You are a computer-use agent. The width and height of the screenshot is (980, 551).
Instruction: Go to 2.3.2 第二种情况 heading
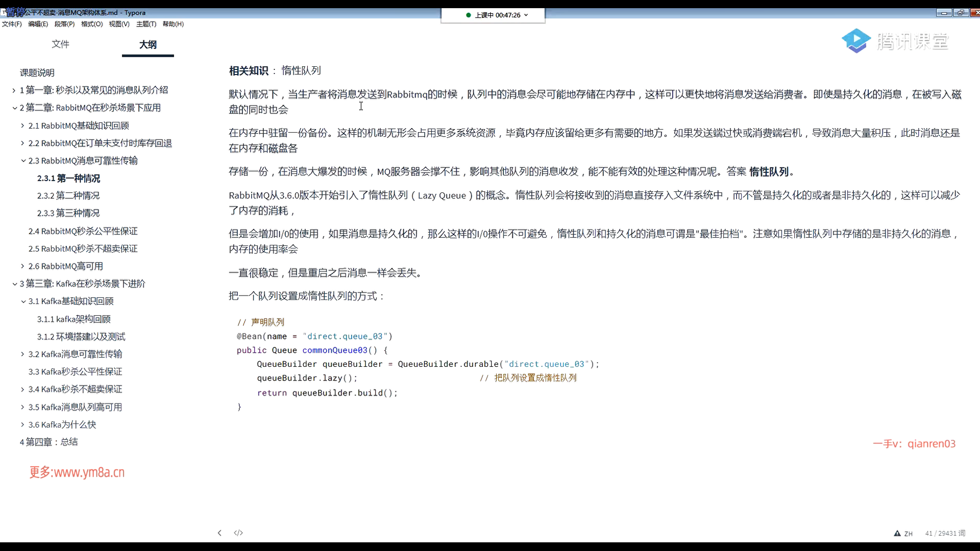click(x=68, y=196)
